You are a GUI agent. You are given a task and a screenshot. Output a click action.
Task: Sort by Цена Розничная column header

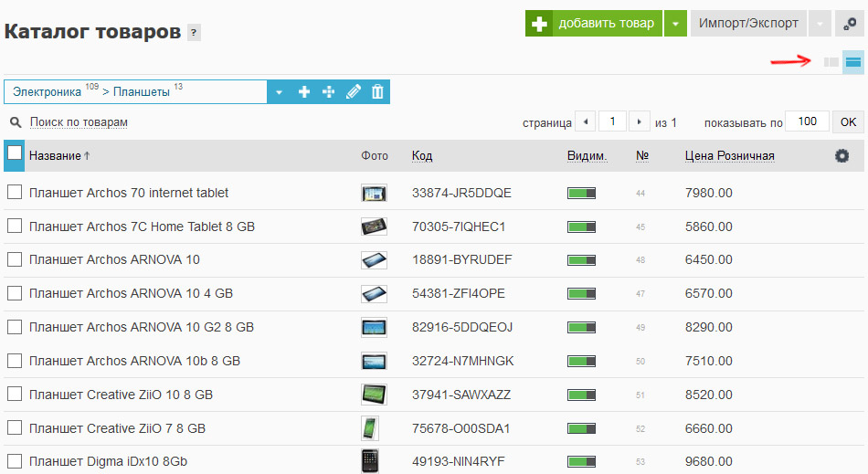pos(730,156)
